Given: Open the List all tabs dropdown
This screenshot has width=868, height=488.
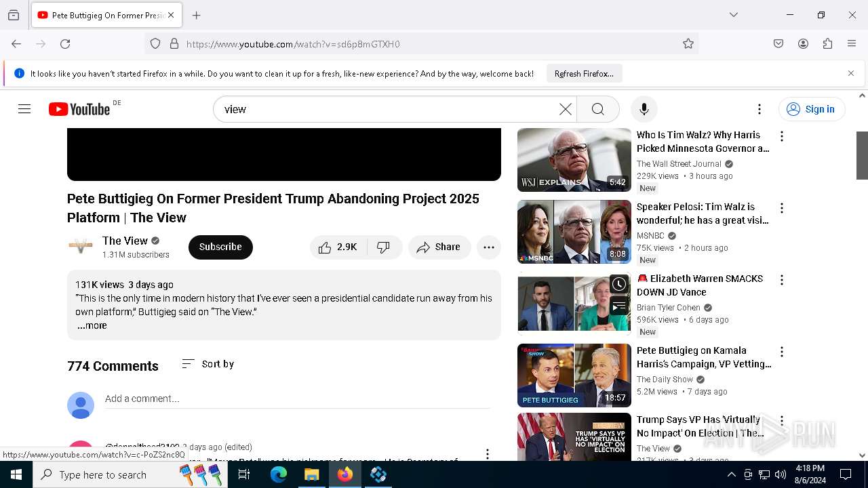Looking at the screenshot, I should coord(734,15).
